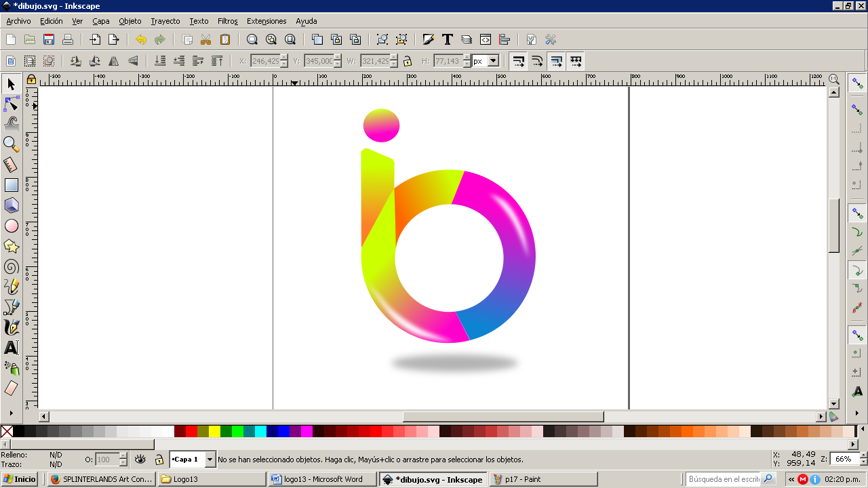
Task: Toggle Capa 1 layer visibility eye
Action: (x=140, y=460)
